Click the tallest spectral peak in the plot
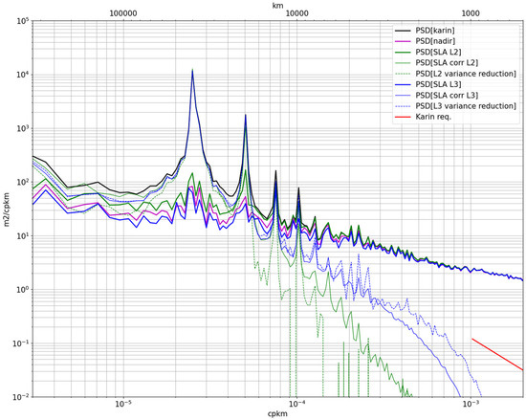526x420 pixels. [192, 72]
